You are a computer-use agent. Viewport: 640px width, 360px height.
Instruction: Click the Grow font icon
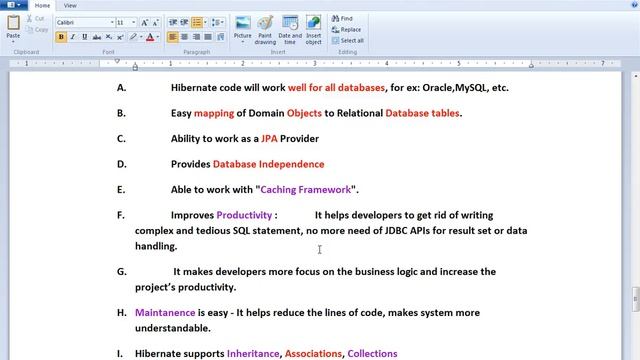click(x=144, y=22)
